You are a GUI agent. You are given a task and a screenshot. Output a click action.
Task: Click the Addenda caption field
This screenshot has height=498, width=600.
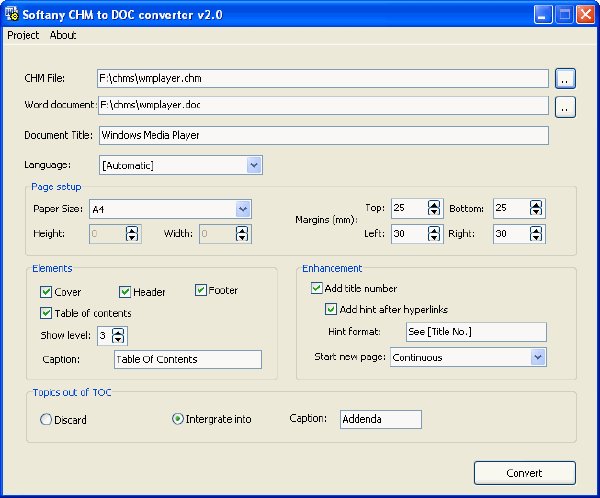point(381,419)
